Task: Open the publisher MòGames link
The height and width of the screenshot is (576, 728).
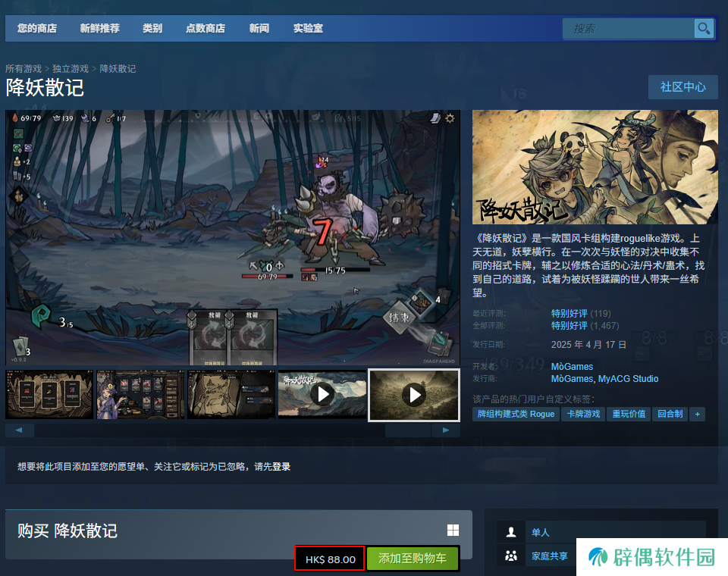Action: point(572,379)
